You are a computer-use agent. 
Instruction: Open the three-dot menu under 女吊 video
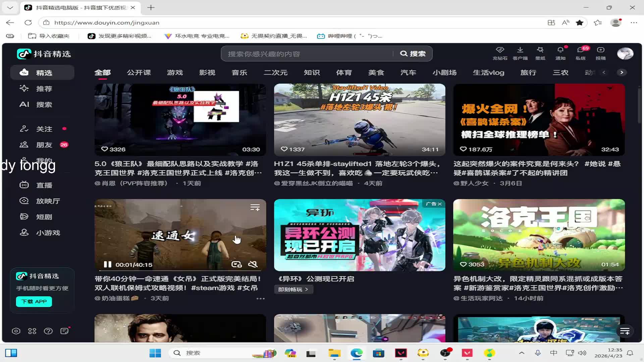261,298
